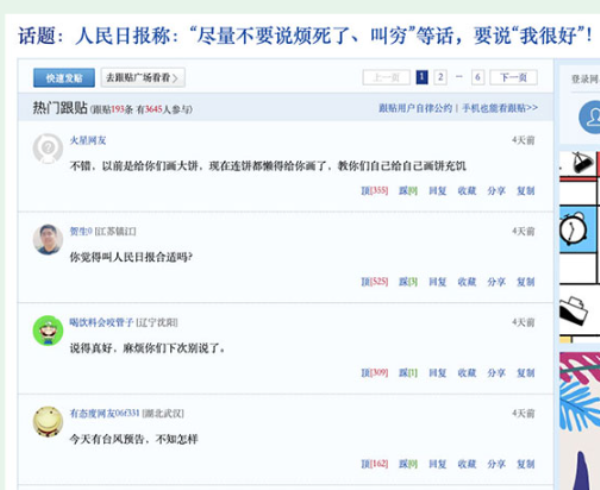Downvote 踩[0] on 火星网友's comment
Image resolution: width=600 pixels, height=490 pixels.
pos(408,190)
